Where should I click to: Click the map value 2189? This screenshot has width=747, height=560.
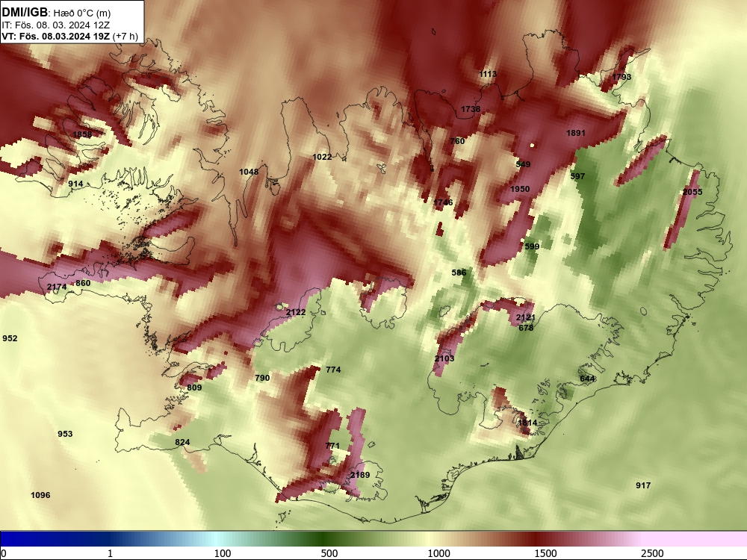click(360, 475)
